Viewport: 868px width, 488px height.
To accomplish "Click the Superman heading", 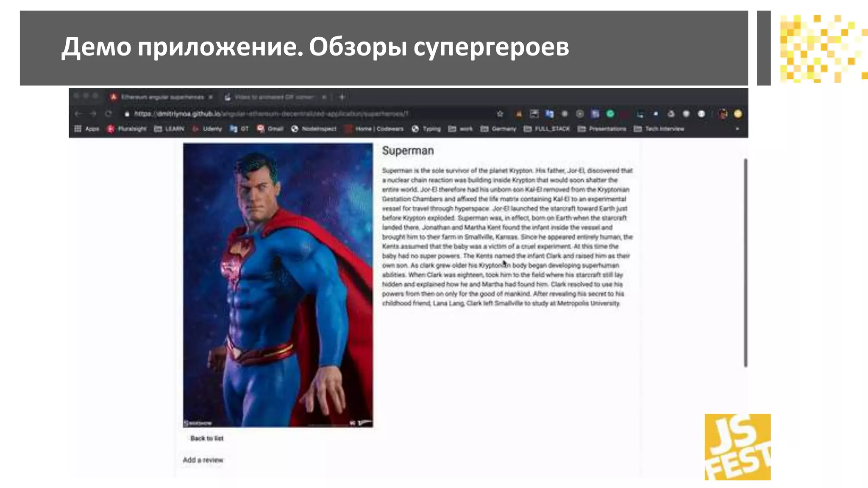I will [x=408, y=151].
